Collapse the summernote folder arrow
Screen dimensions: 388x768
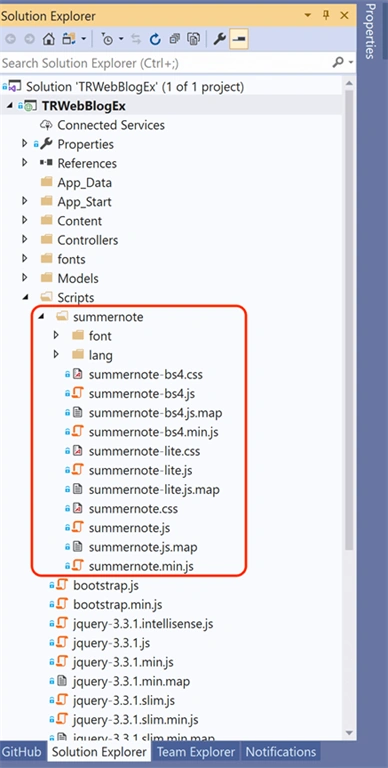click(x=41, y=317)
